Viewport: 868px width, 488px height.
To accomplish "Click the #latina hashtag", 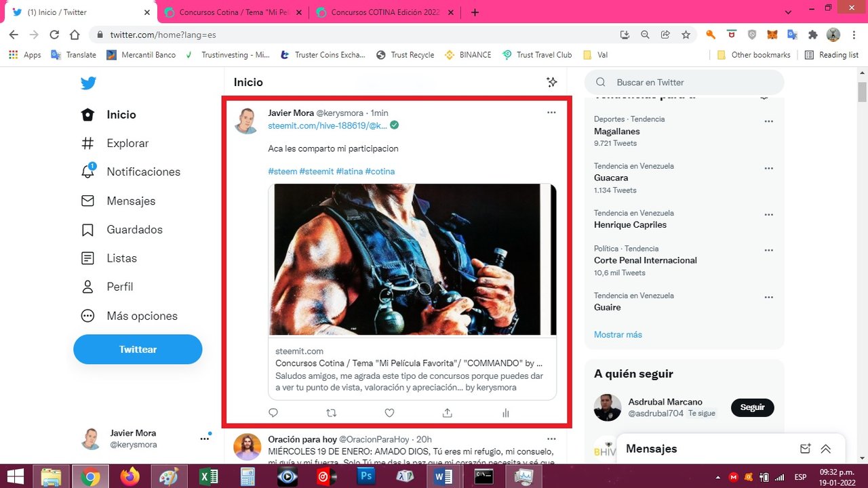I will pyautogui.click(x=349, y=171).
